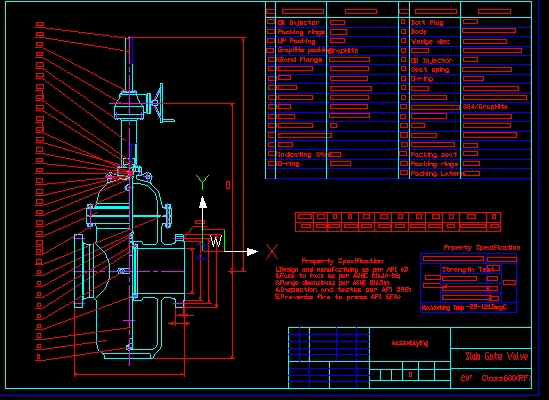The width and height of the screenshot is (549, 400).
Task: Select note 1 about API 6D design
Action: (x=342, y=269)
